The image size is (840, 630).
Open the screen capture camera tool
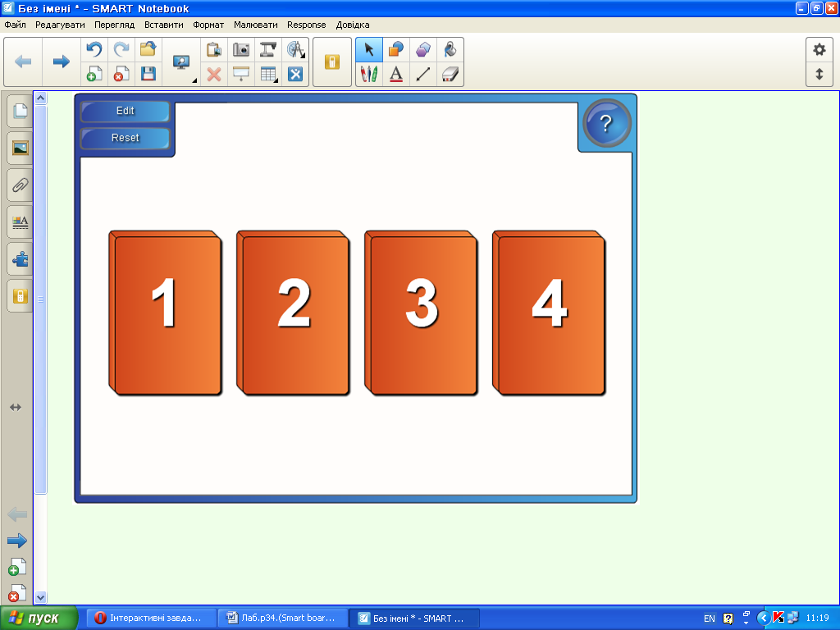[x=242, y=49]
